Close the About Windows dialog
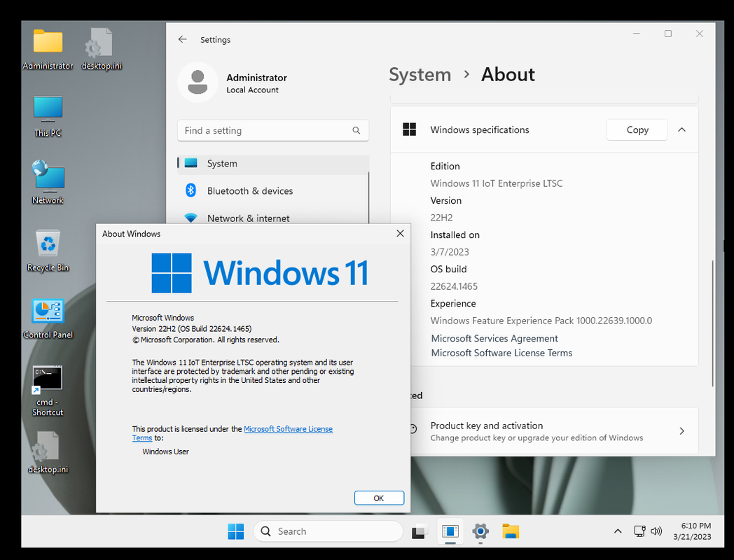This screenshot has width=734, height=560. (400, 234)
